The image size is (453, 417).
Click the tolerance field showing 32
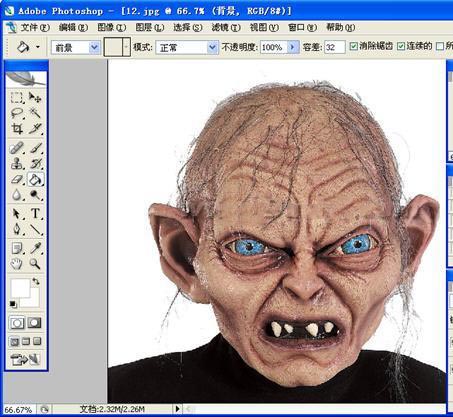coord(335,47)
